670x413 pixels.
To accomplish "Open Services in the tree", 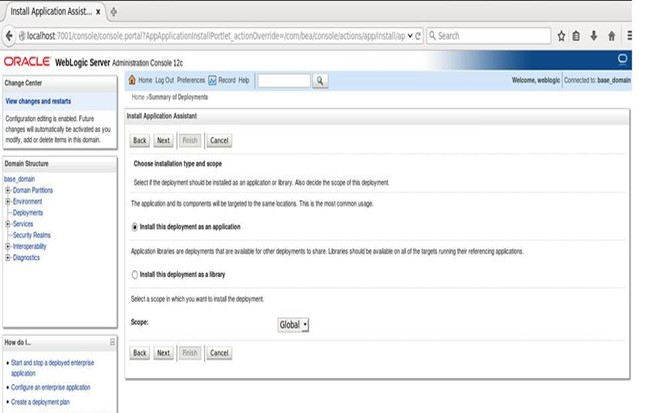I will click(x=23, y=224).
